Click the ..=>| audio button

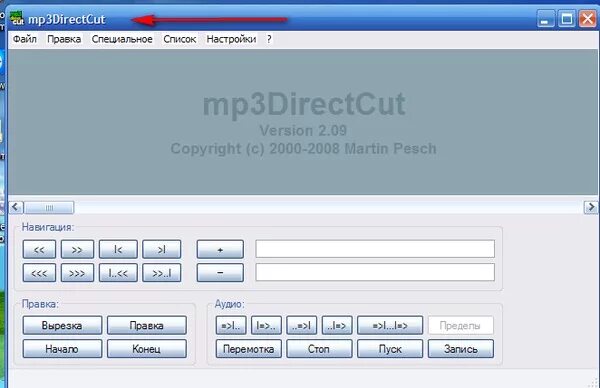click(x=302, y=325)
